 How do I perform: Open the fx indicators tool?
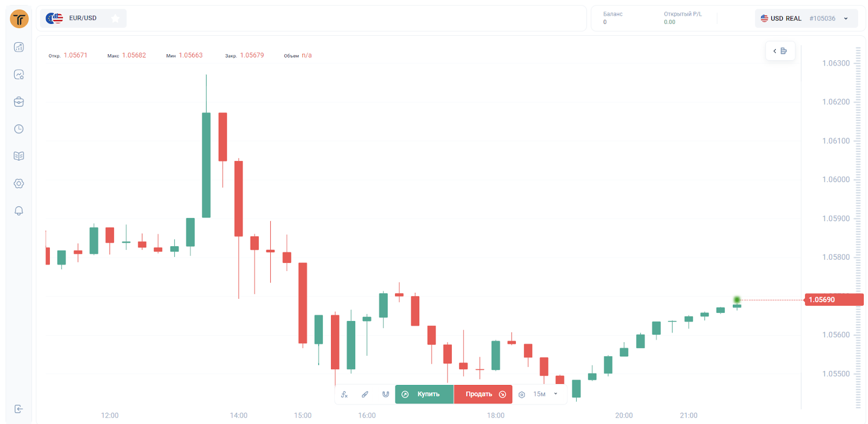[x=344, y=394]
